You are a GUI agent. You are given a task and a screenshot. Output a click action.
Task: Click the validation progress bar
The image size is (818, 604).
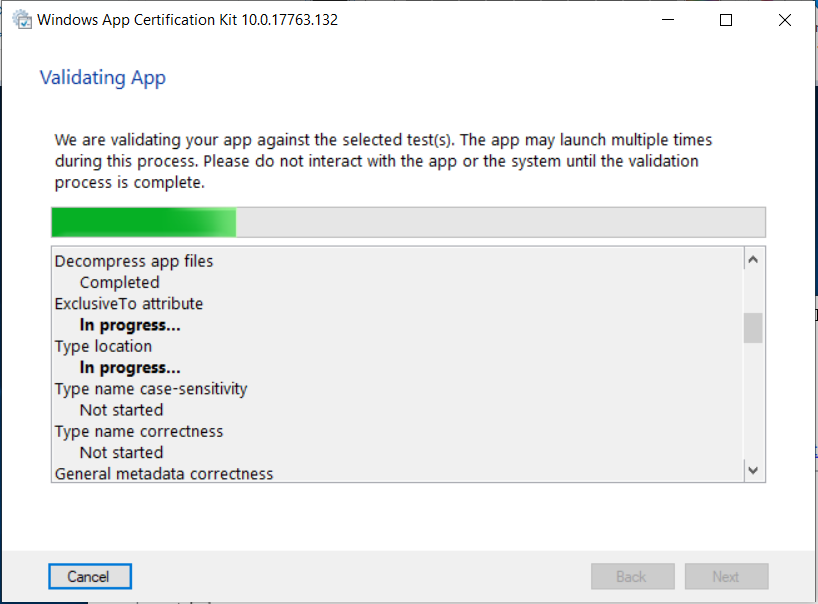pyautogui.click(x=408, y=222)
